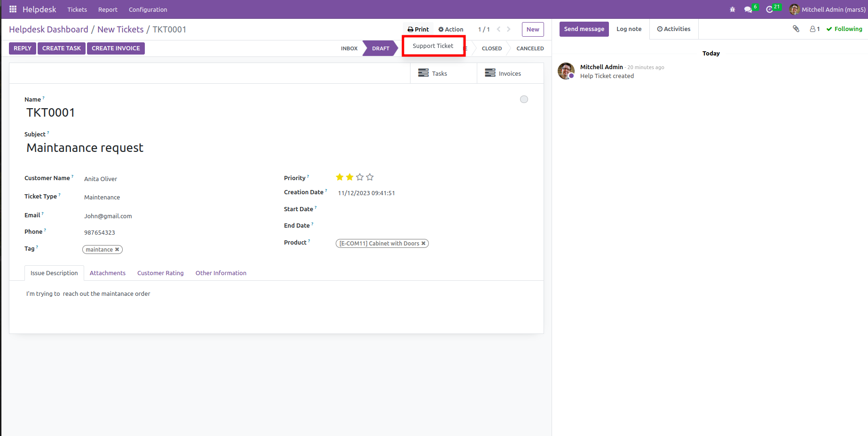This screenshot has width=868, height=436.
Task: Click the Log note button
Action: click(x=629, y=29)
